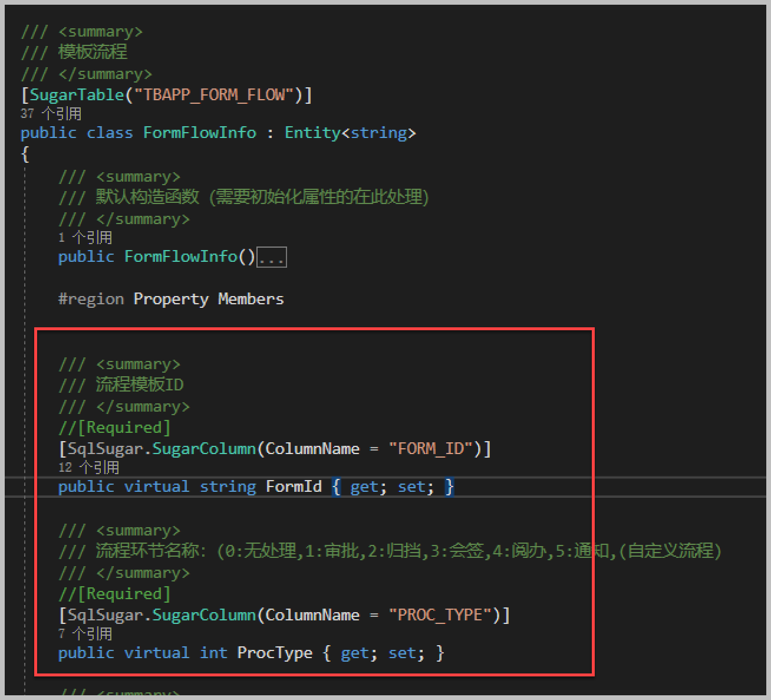
Task: Open the '7 个引用' references for ProcType
Action: (85, 634)
